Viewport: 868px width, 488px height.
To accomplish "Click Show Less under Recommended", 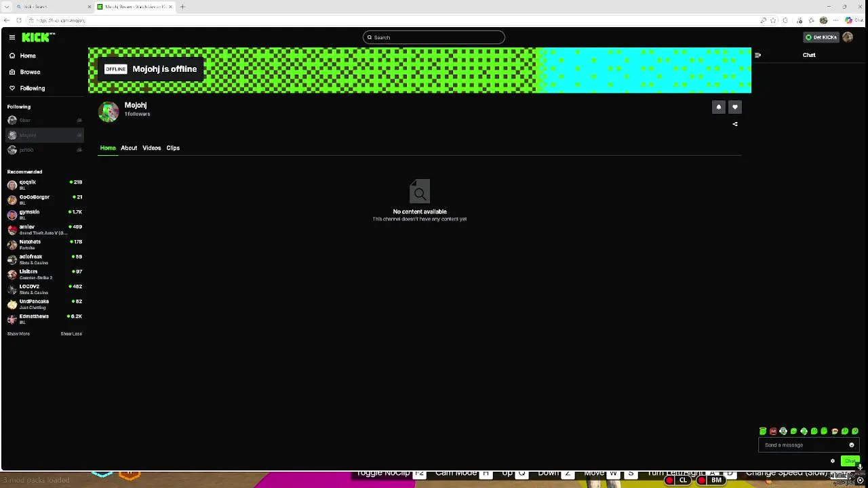I will click(x=71, y=333).
